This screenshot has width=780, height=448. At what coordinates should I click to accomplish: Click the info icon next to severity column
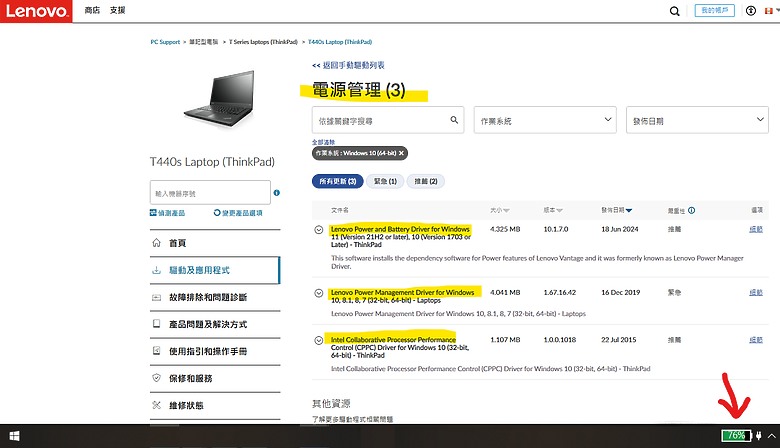[x=691, y=210]
